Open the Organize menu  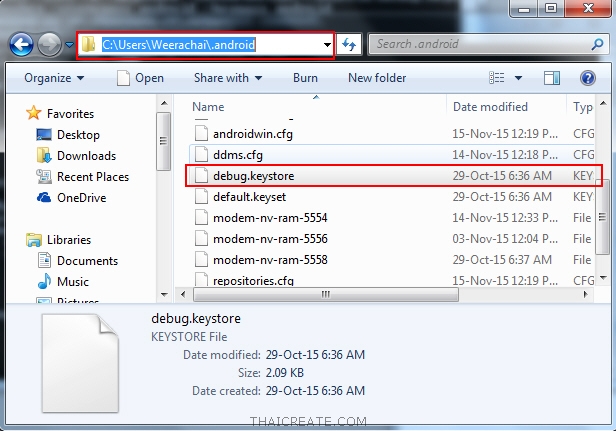coord(54,78)
